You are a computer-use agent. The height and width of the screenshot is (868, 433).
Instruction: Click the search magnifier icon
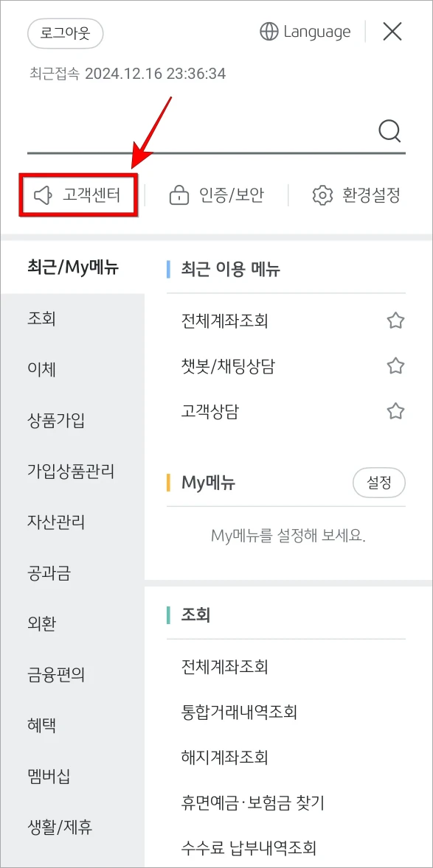(x=389, y=131)
